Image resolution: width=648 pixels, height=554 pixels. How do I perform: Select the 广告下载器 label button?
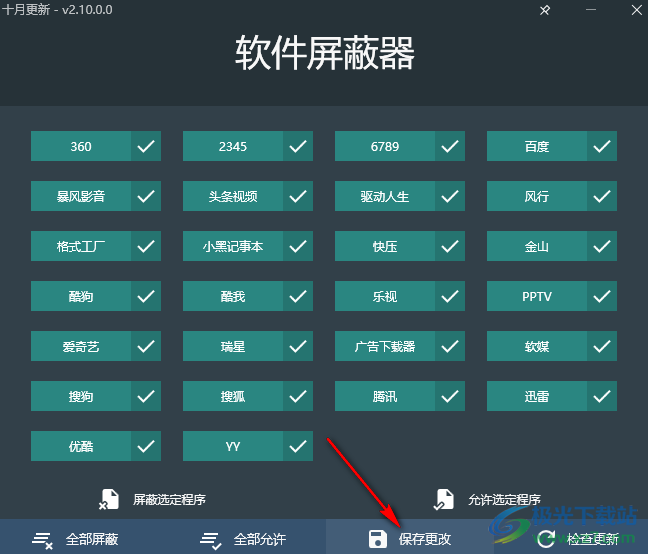point(385,346)
